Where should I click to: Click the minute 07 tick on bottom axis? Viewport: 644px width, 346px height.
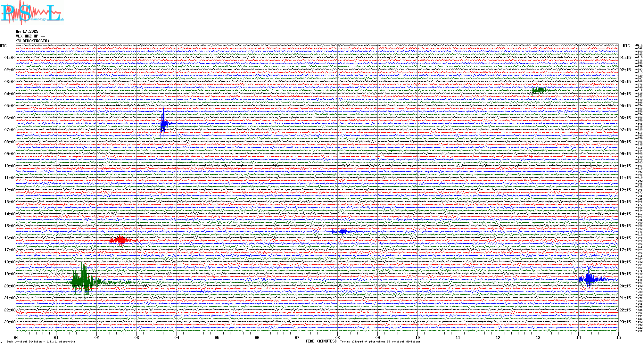[x=297, y=337]
